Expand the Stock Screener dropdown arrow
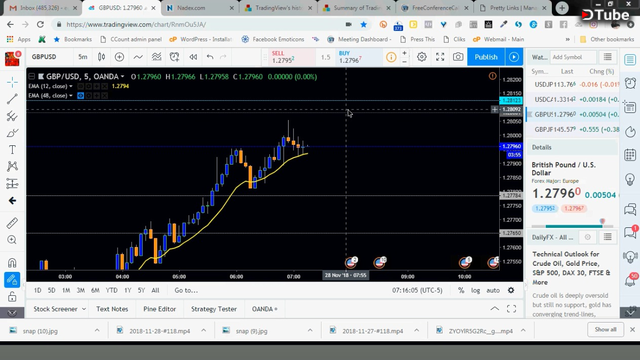The height and width of the screenshot is (360, 640). (84, 309)
